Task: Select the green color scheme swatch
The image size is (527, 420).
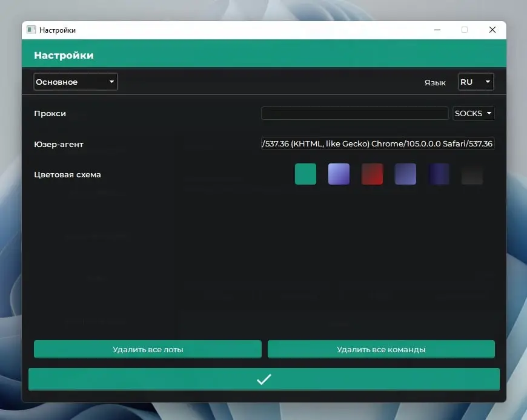Action: tap(305, 174)
